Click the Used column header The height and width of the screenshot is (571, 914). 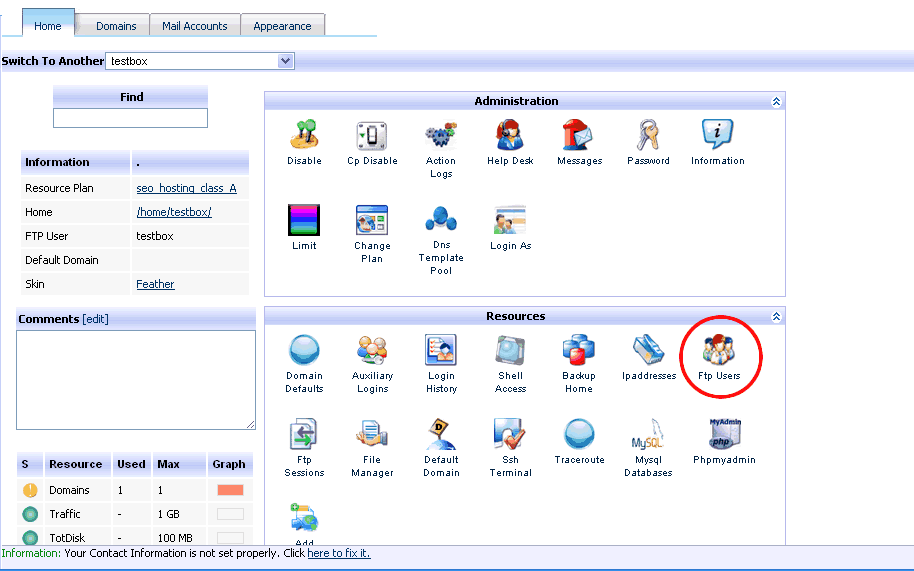[131, 464]
